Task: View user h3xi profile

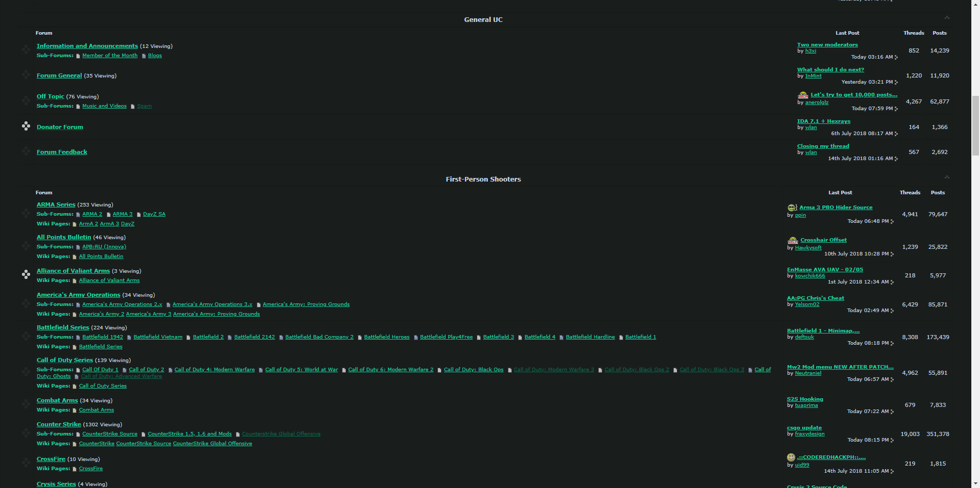Action: [811, 51]
